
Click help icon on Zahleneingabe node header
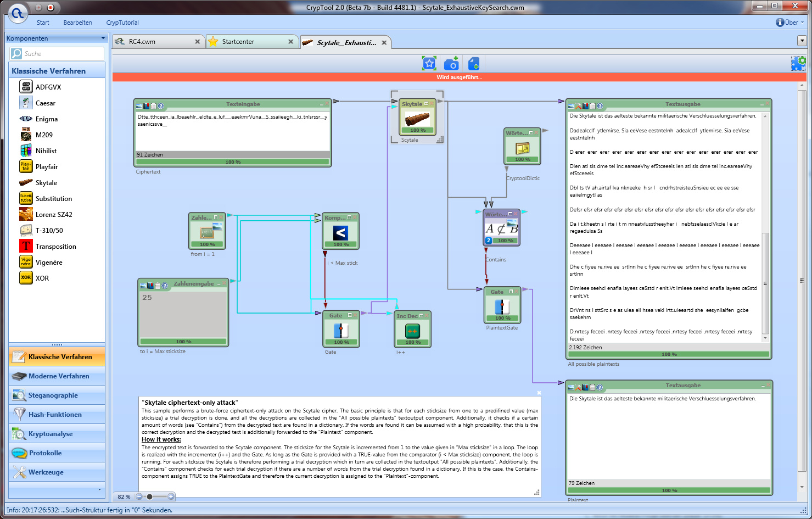pos(164,286)
